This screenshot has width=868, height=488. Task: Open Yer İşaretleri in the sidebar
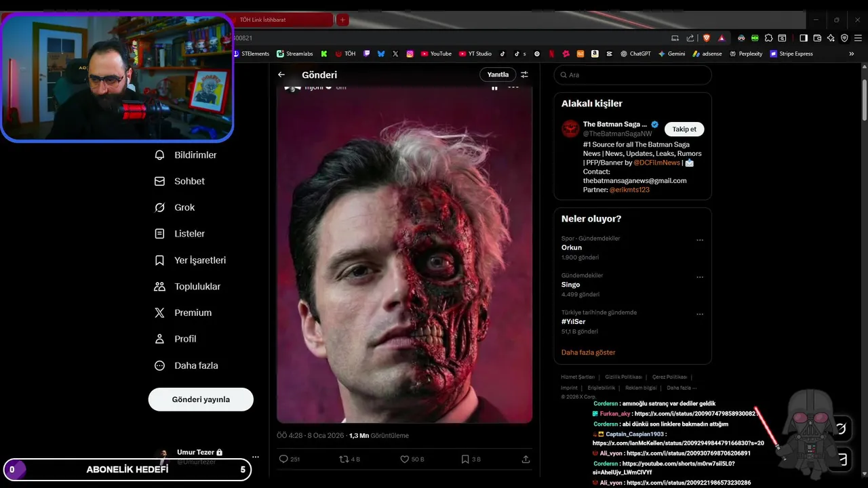[x=191, y=260]
